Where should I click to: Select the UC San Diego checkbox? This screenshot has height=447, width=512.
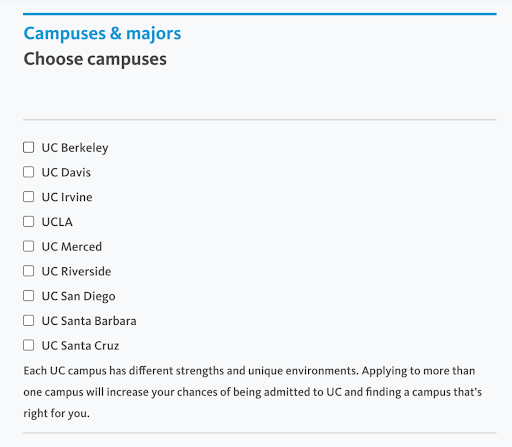tap(29, 296)
